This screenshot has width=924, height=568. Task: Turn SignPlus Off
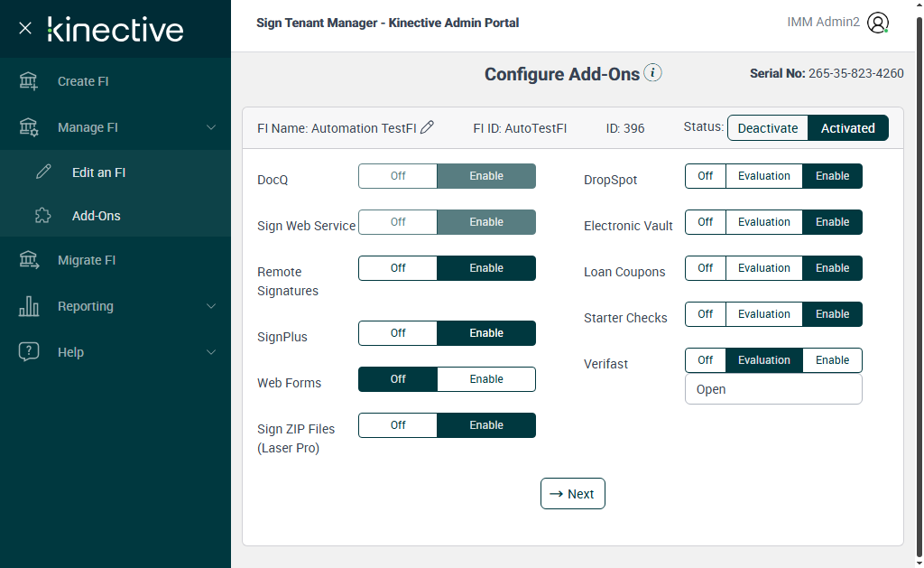[398, 332]
